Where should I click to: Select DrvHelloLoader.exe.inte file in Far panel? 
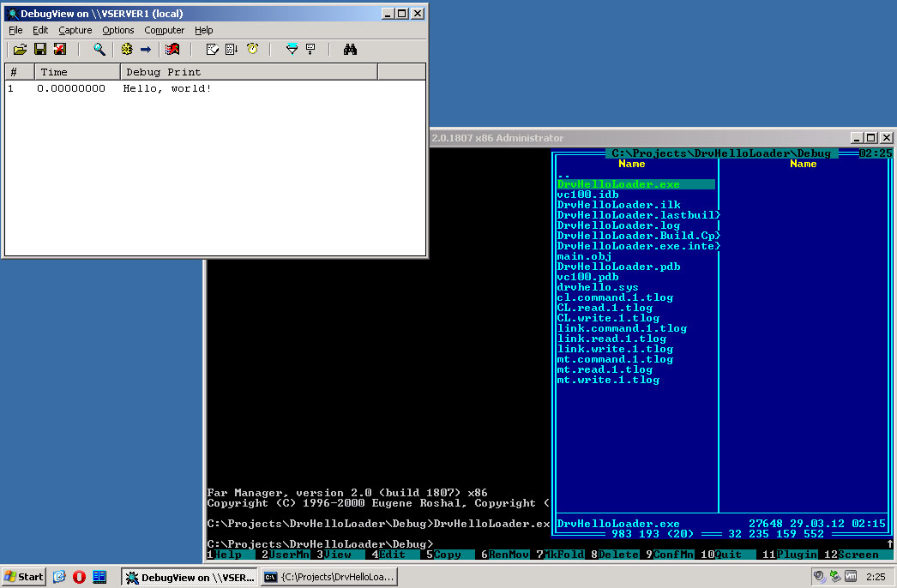click(x=636, y=246)
